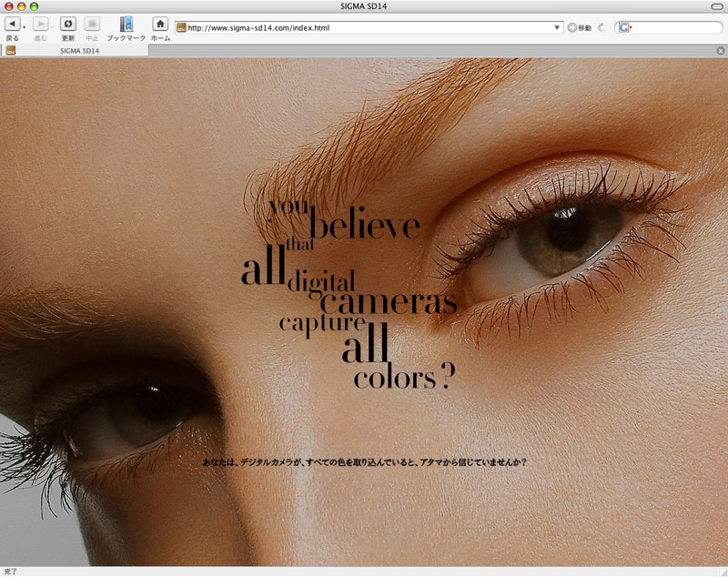Click the 'believe' headline text on page
728x577 pixels.
[365, 223]
